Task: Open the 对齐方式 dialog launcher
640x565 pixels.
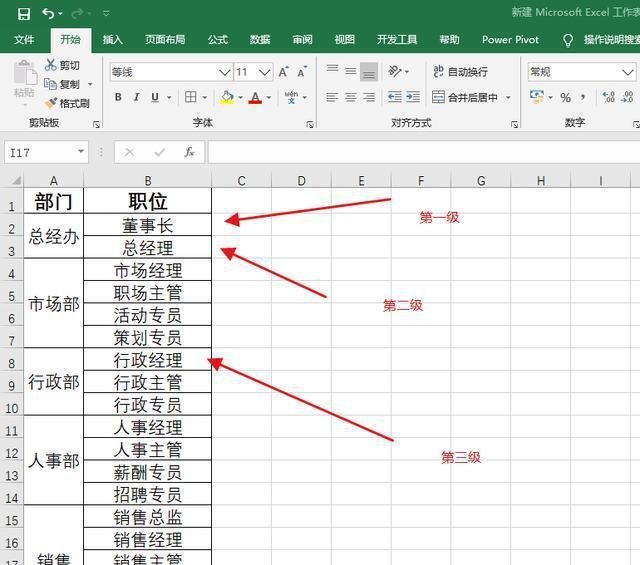Action: click(x=515, y=124)
